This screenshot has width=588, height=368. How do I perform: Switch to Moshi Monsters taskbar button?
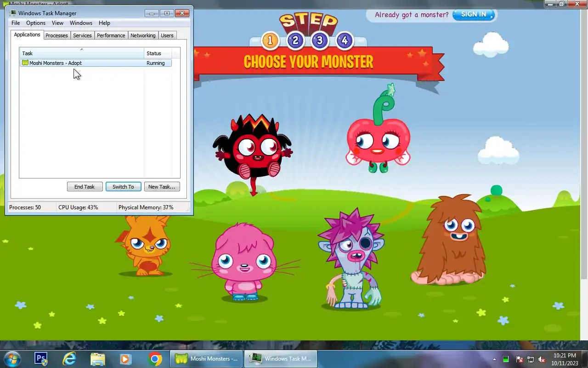[206, 359]
